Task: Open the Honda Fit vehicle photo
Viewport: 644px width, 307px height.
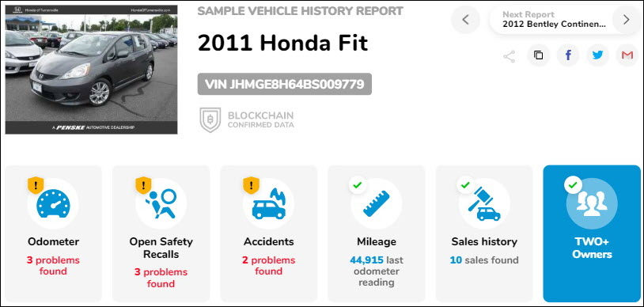Action: 91,70
